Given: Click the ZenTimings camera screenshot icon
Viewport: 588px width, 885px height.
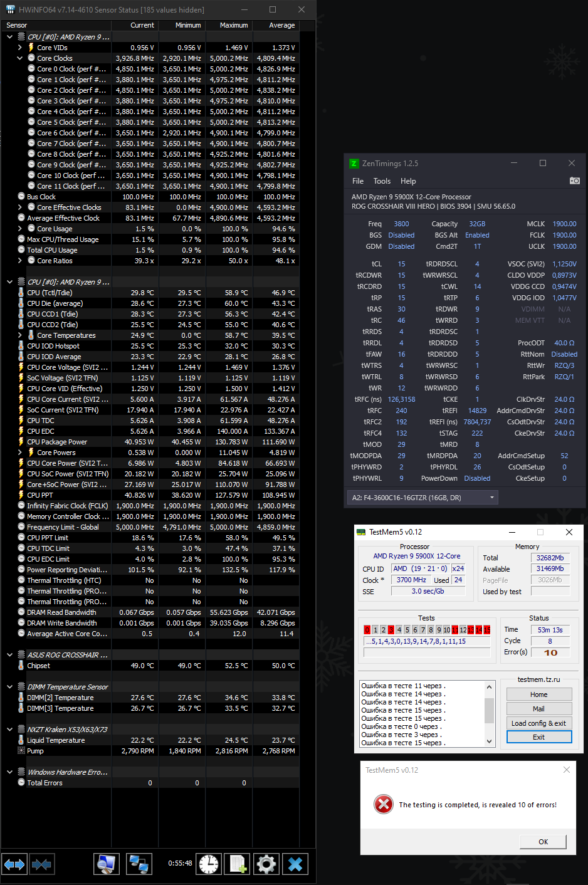Looking at the screenshot, I should (x=574, y=181).
